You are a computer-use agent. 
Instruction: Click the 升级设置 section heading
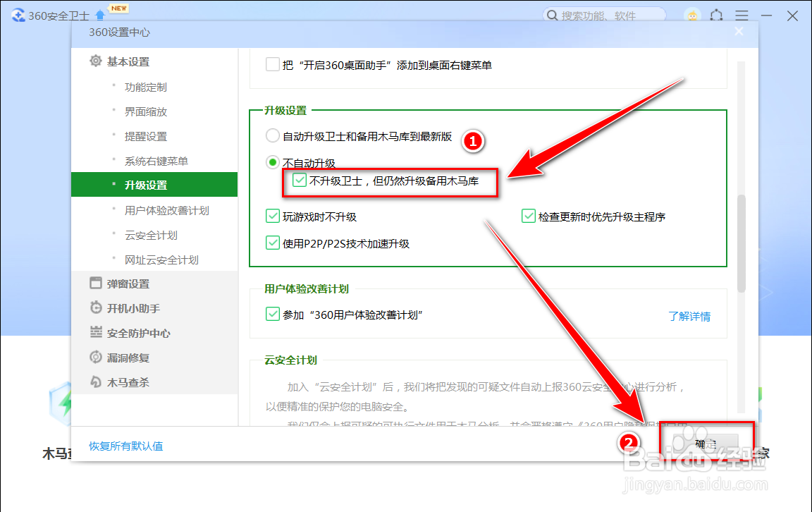285,111
